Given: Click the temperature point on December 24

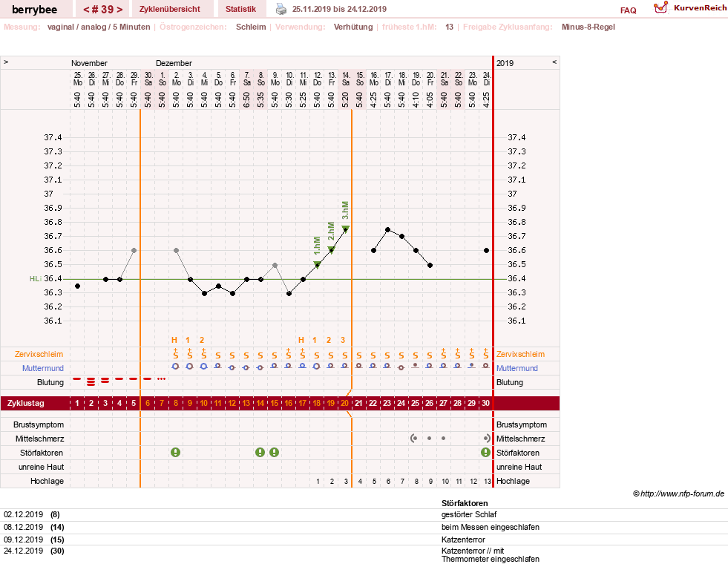Looking at the screenshot, I should coord(486,250).
